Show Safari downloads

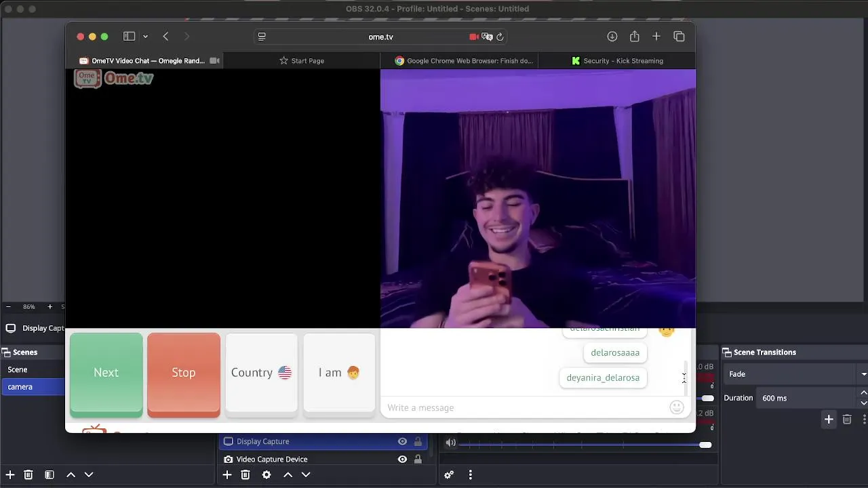pos(612,37)
